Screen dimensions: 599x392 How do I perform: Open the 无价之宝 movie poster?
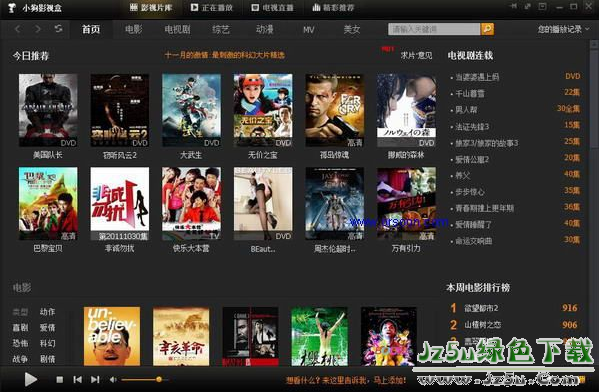pyautogui.click(x=263, y=110)
